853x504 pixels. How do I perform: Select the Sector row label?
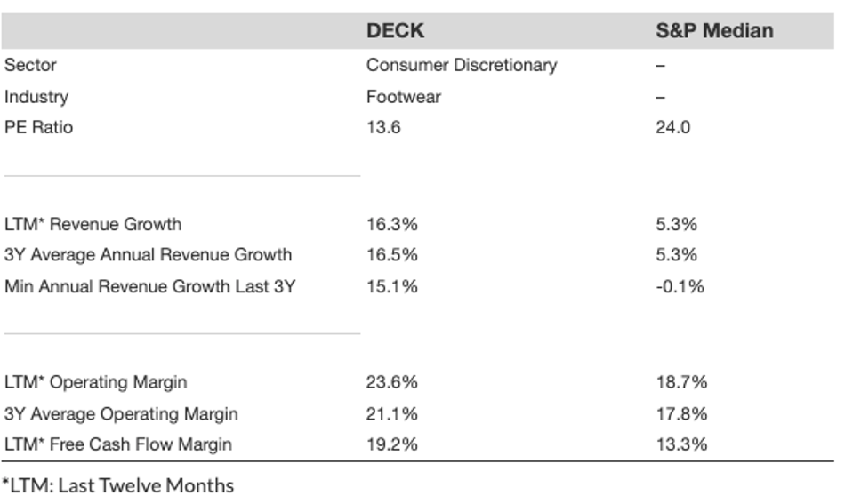point(31,65)
